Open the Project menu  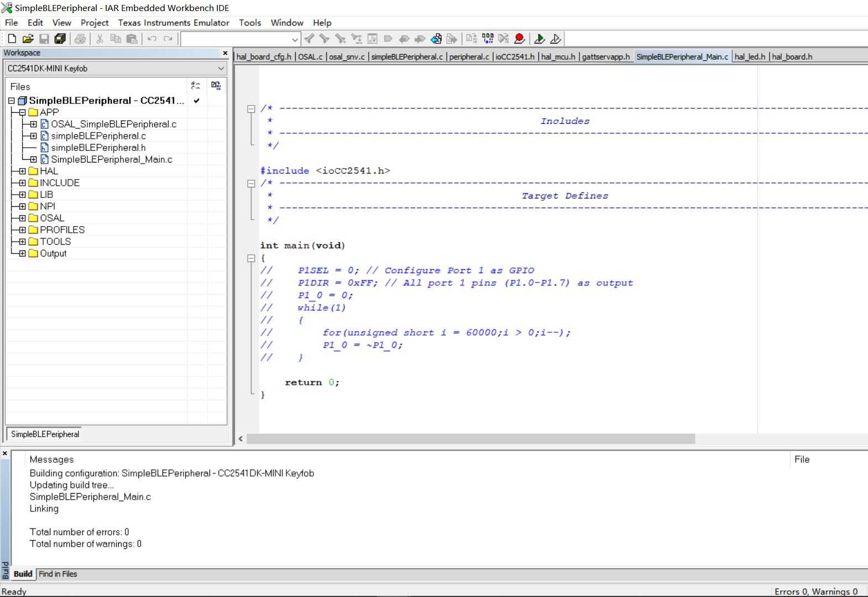(95, 23)
